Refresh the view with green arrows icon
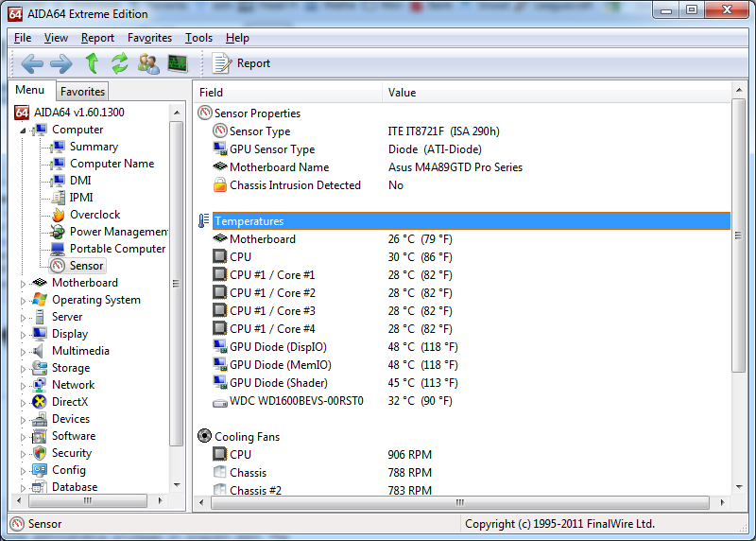Viewport: 756px width, 541px height. pos(120,63)
